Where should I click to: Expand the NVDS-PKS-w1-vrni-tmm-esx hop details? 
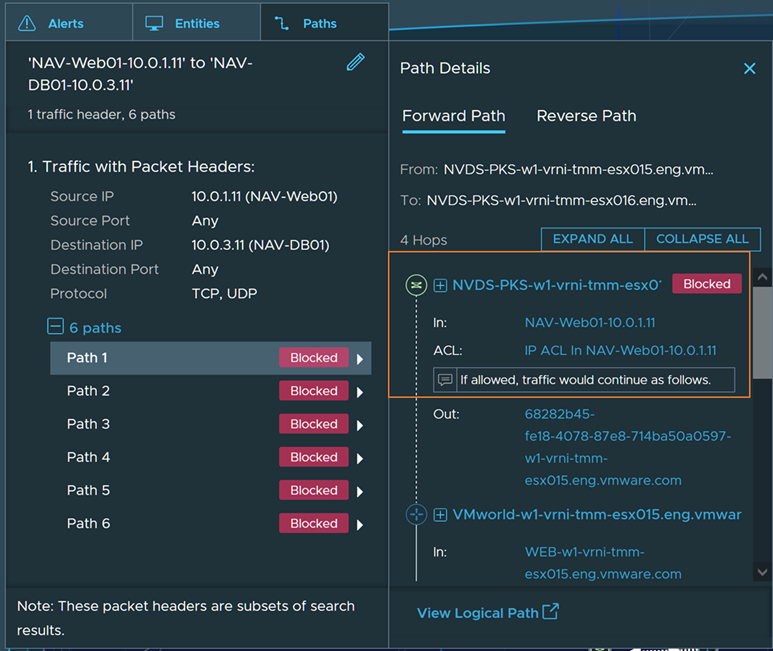click(x=440, y=285)
